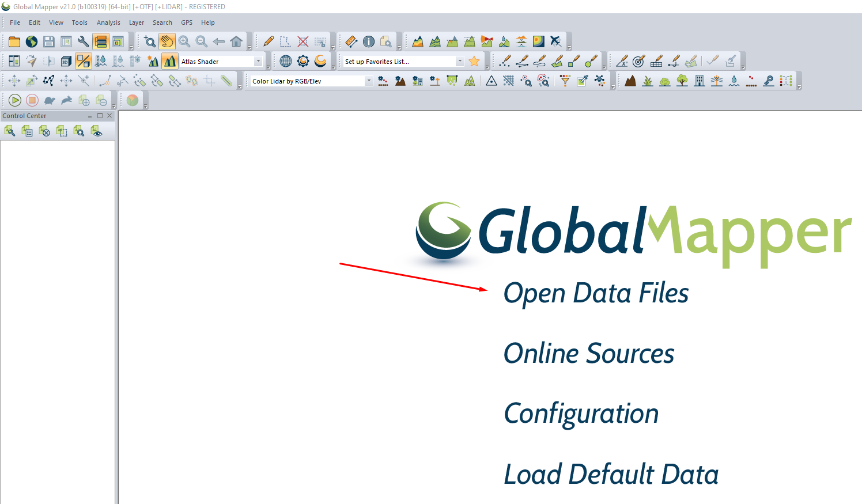Select the Feature Info tool

369,41
